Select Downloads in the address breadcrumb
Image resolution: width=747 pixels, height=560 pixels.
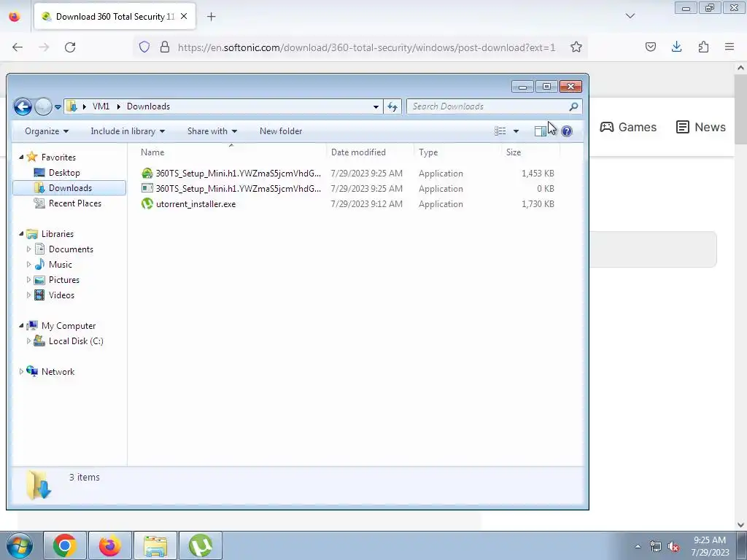click(148, 106)
